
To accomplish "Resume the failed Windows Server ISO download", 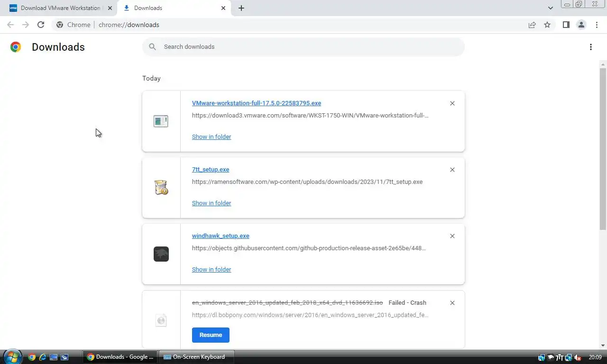I will (x=211, y=335).
